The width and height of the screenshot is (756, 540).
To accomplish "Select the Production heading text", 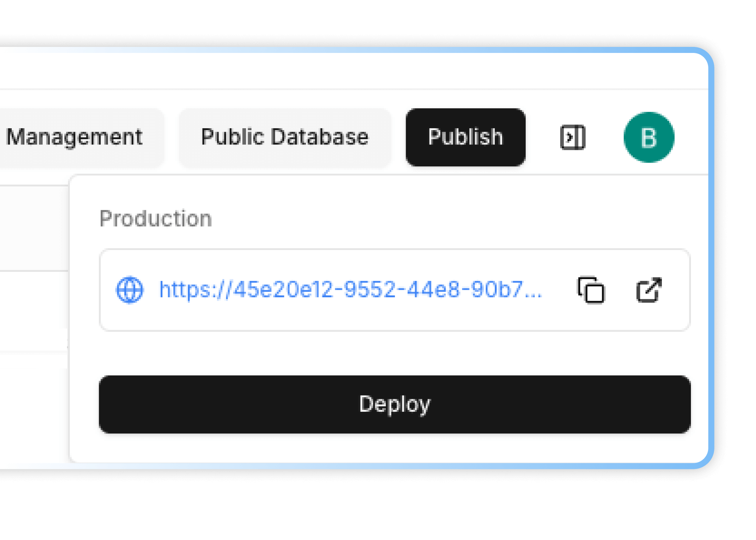I will (156, 219).
